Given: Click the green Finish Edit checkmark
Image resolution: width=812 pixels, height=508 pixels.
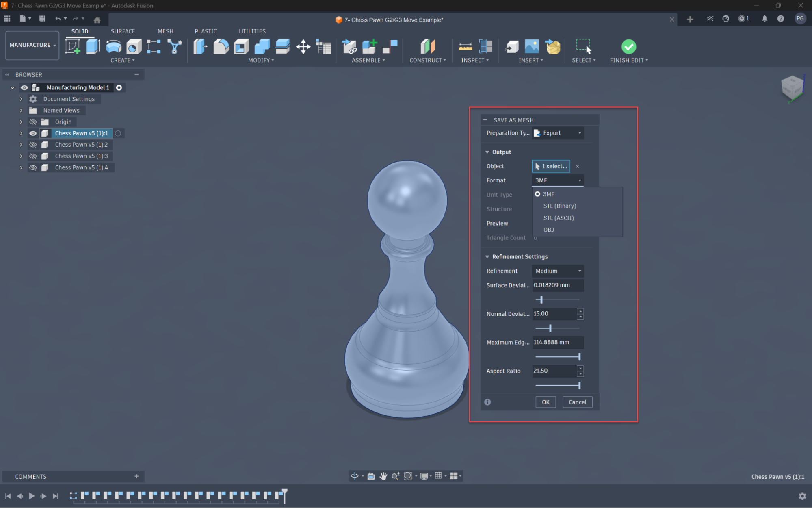Looking at the screenshot, I should (x=628, y=47).
